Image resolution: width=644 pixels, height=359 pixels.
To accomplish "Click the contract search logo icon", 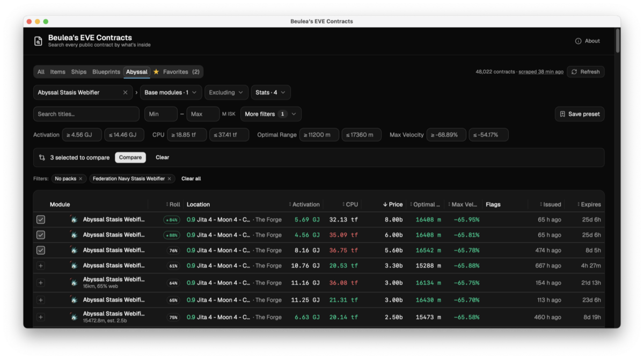I will [38, 41].
